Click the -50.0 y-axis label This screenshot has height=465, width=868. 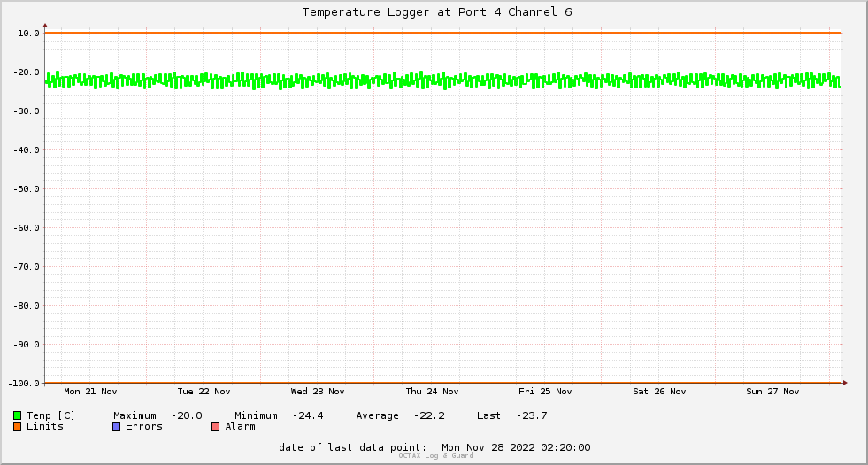coord(26,189)
